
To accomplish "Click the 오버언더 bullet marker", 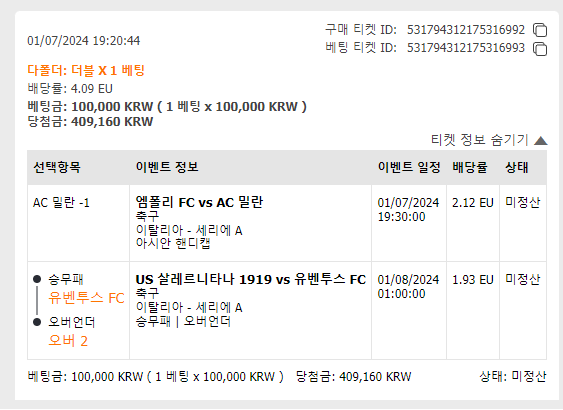I will point(37,322).
